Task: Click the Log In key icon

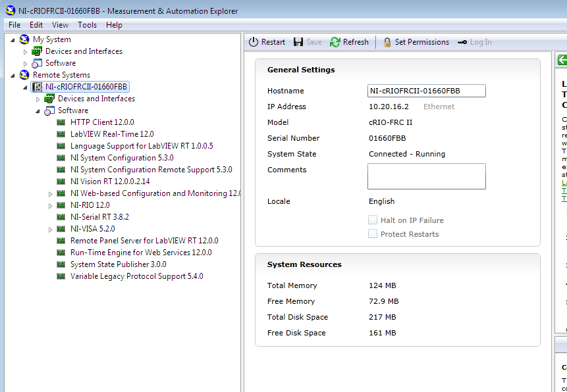Action: click(462, 42)
